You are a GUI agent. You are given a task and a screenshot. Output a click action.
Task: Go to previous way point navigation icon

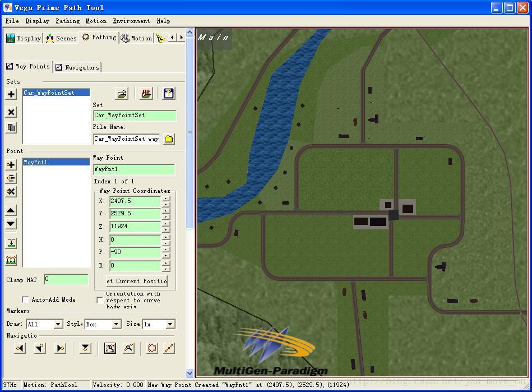pos(20,348)
